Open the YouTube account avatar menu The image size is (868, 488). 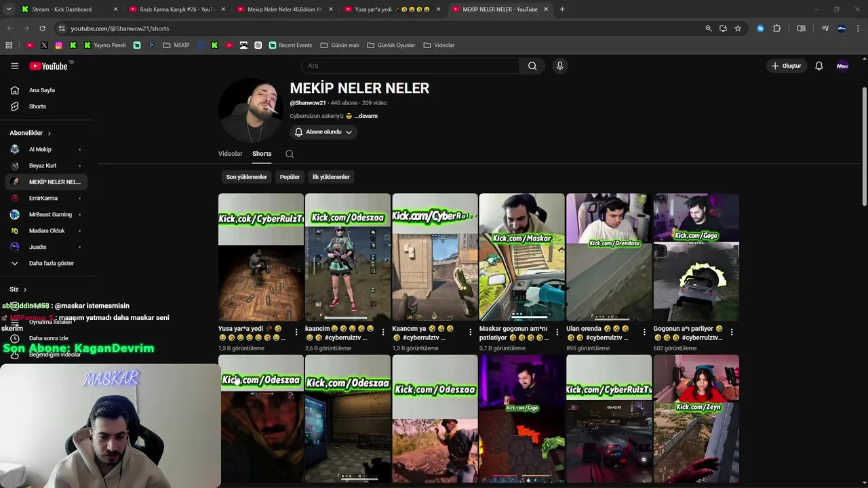pyautogui.click(x=842, y=66)
